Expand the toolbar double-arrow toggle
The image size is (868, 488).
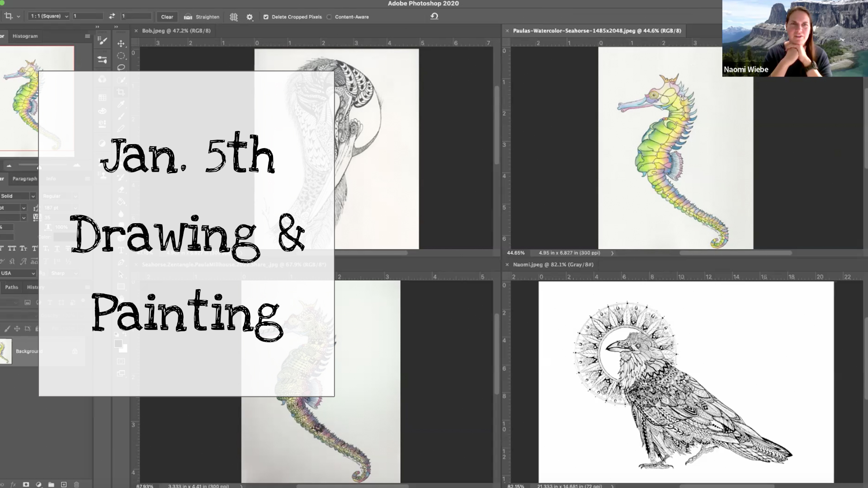[116, 27]
